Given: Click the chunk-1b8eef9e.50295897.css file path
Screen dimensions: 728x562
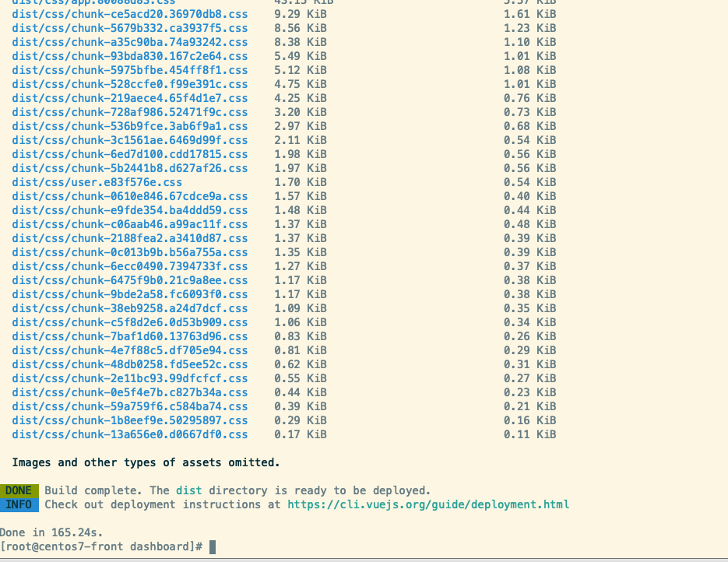Looking at the screenshot, I should pyautogui.click(x=130, y=420).
